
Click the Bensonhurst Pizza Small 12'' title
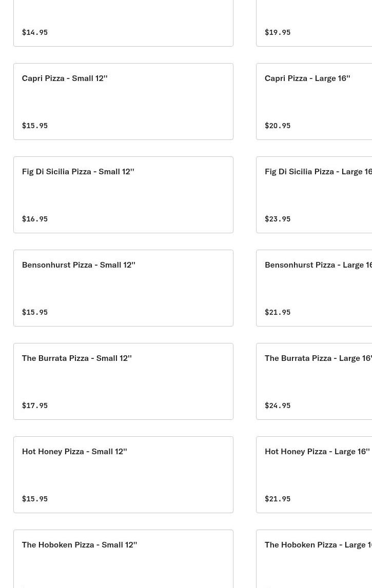click(x=79, y=265)
